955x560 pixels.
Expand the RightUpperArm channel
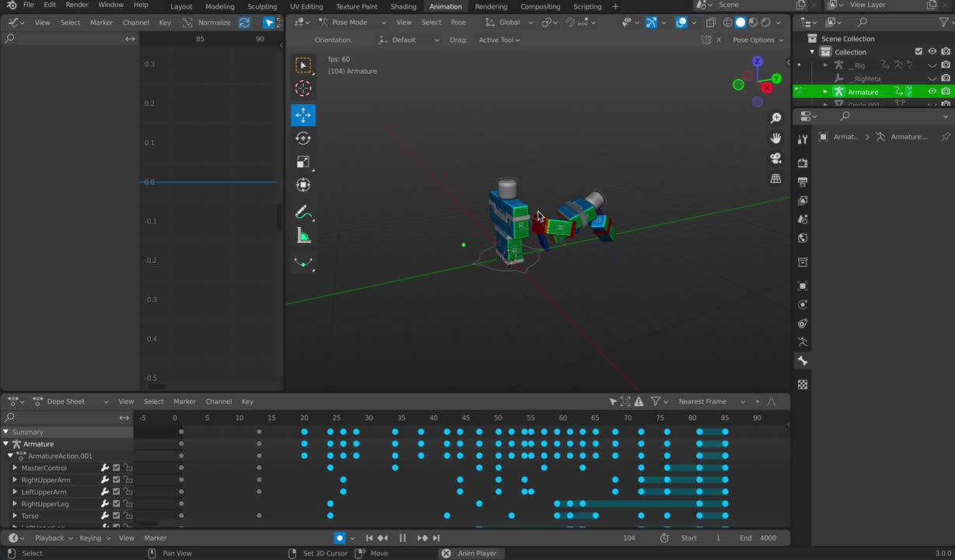[x=15, y=480]
